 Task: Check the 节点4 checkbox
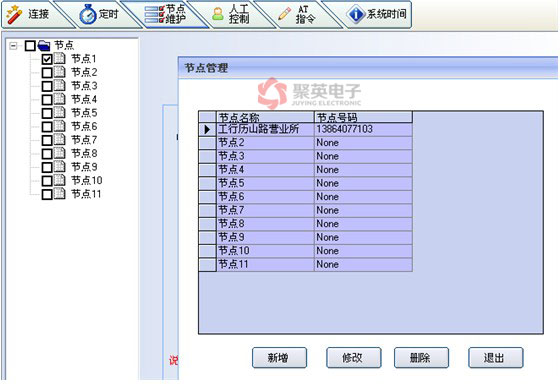[x=47, y=100]
